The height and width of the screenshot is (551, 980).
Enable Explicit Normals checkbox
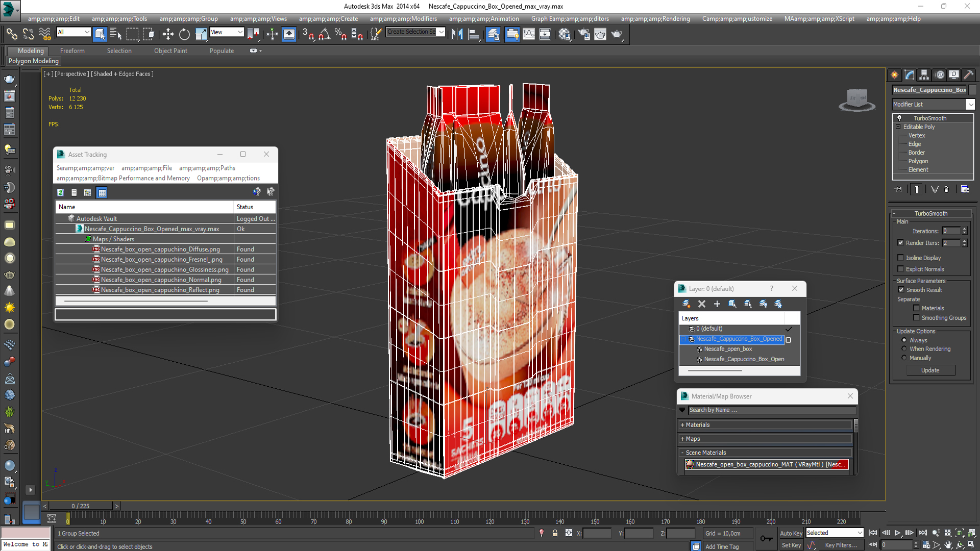(x=901, y=269)
